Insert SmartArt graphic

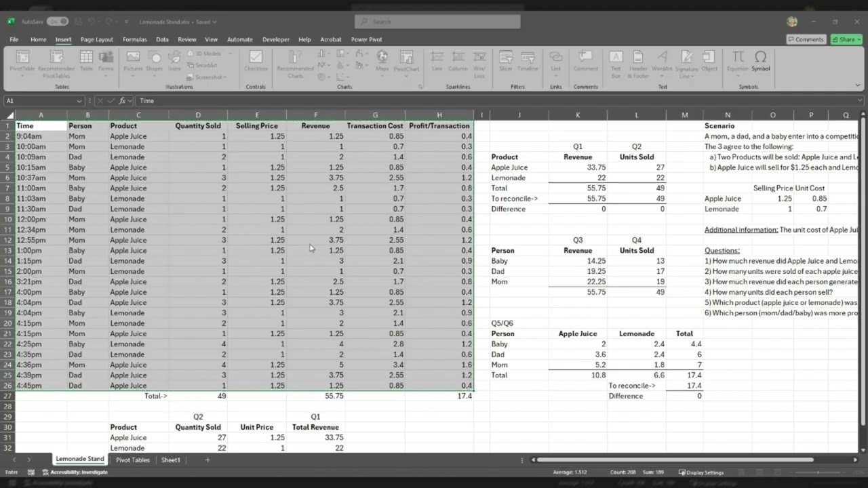[x=202, y=65]
